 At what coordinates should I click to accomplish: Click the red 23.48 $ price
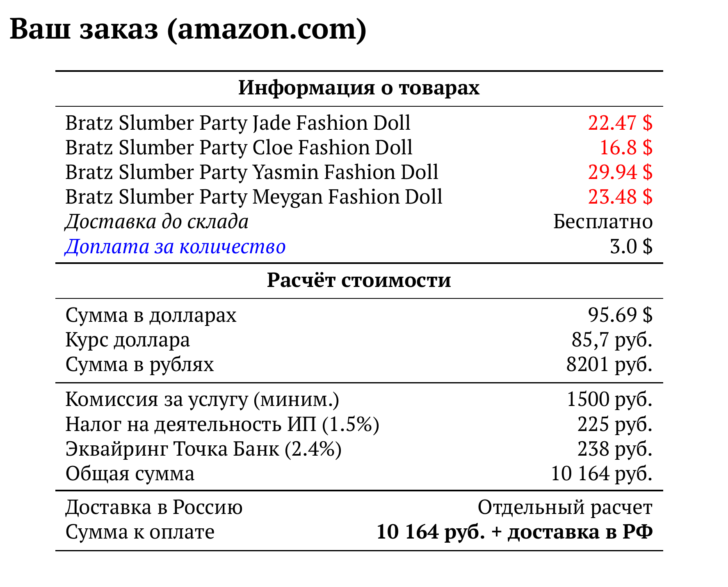coord(620,197)
